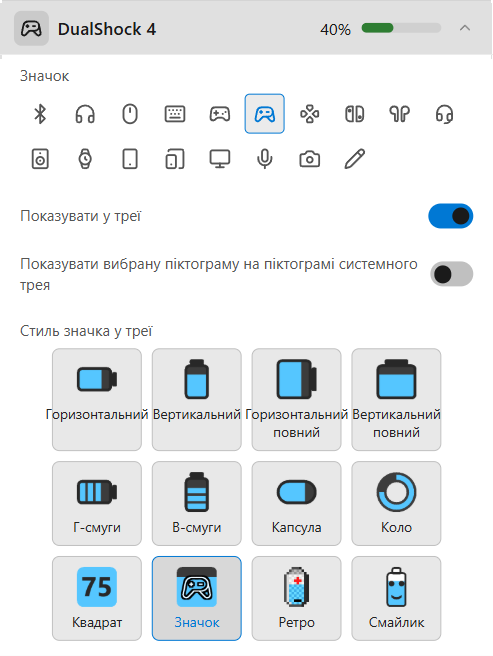
Task: Choose the headphones icon
Action: [85, 114]
